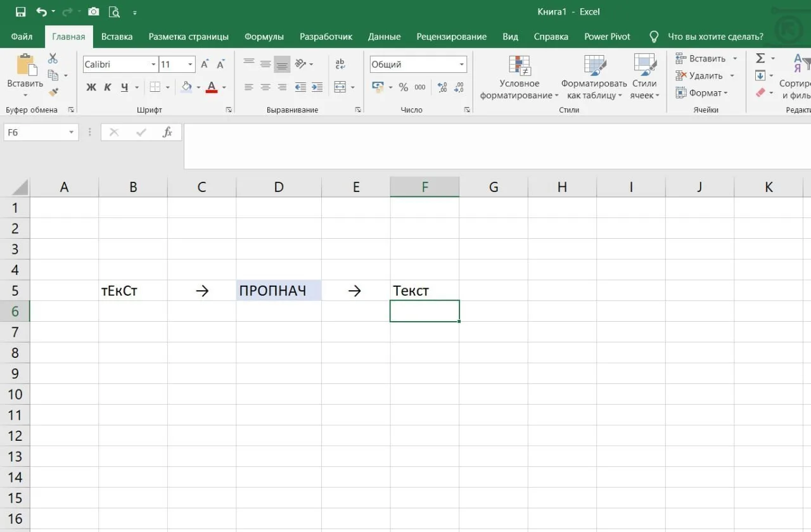The image size is (811, 532).
Task: Click the Insert Function fx icon
Action: click(167, 132)
